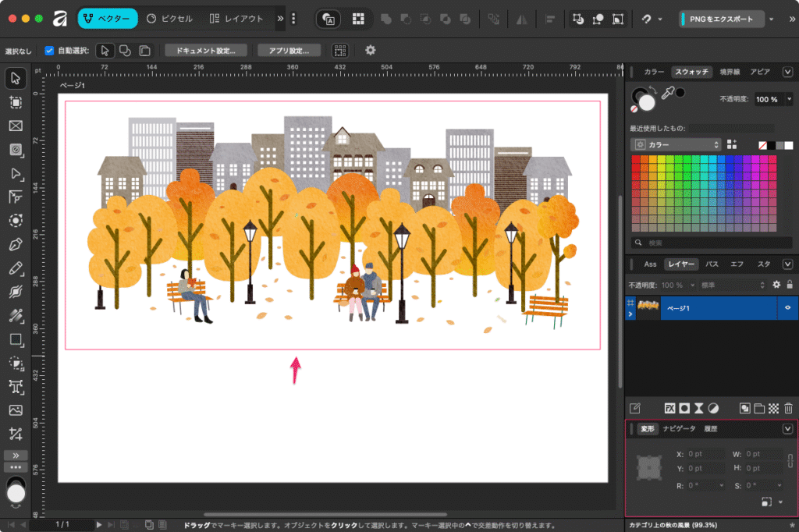This screenshot has width=799, height=532.
Task: Click the ドキュメント設定... button
Action: point(206,50)
